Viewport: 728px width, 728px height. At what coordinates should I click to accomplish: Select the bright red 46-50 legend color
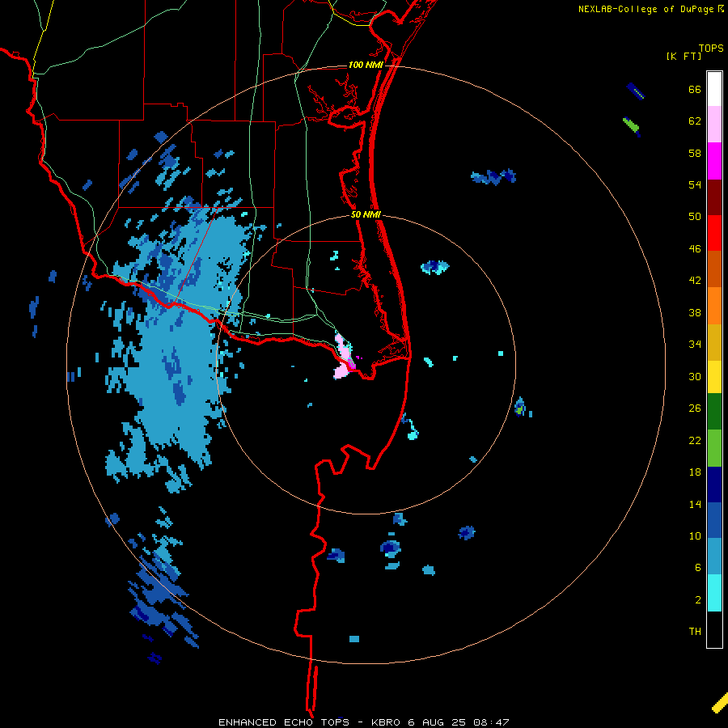714,233
